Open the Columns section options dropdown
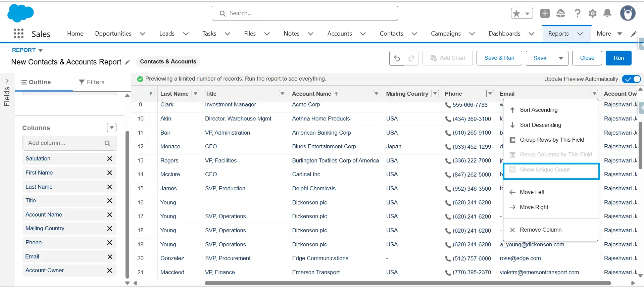The image size is (644, 291). (x=112, y=128)
